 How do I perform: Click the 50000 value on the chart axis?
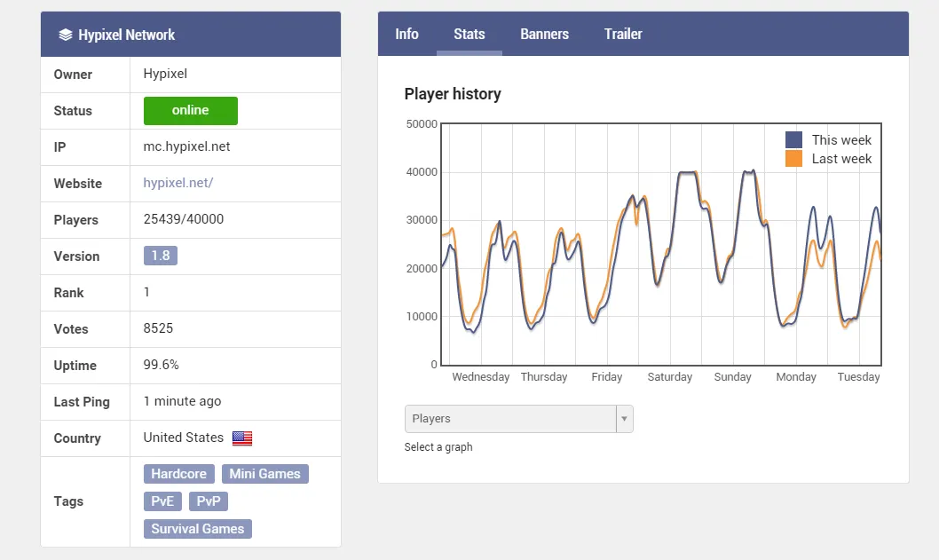pyautogui.click(x=422, y=124)
